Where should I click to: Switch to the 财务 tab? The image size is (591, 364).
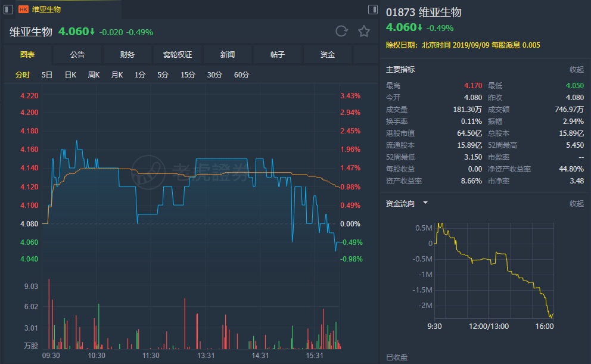click(127, 55)
